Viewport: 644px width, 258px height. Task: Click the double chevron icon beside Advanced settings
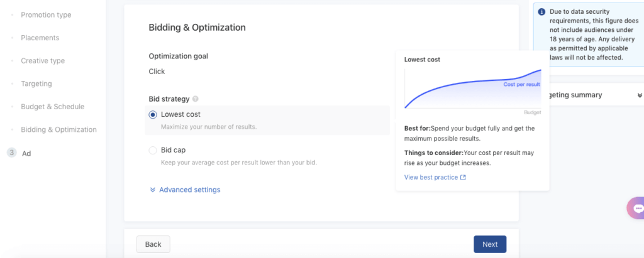click(153, 190)
